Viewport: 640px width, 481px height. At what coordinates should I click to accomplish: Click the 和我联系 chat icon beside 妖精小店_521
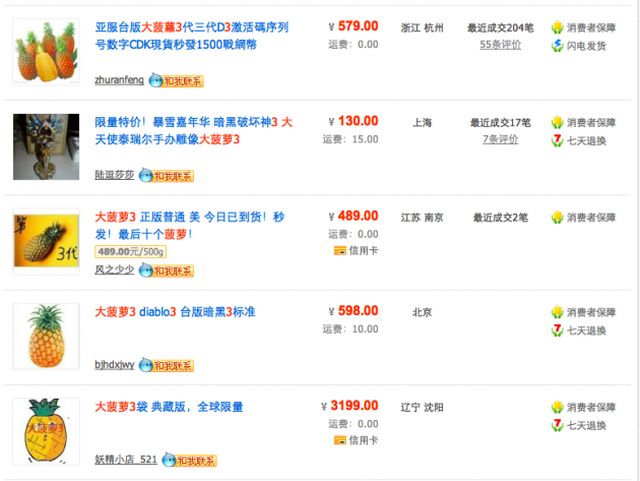coord(188,460)
